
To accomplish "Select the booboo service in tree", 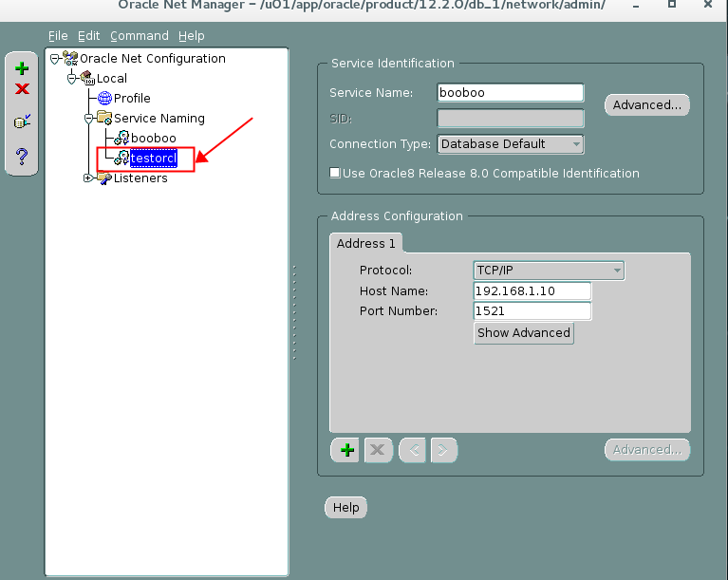I will (x=153, y=139).
